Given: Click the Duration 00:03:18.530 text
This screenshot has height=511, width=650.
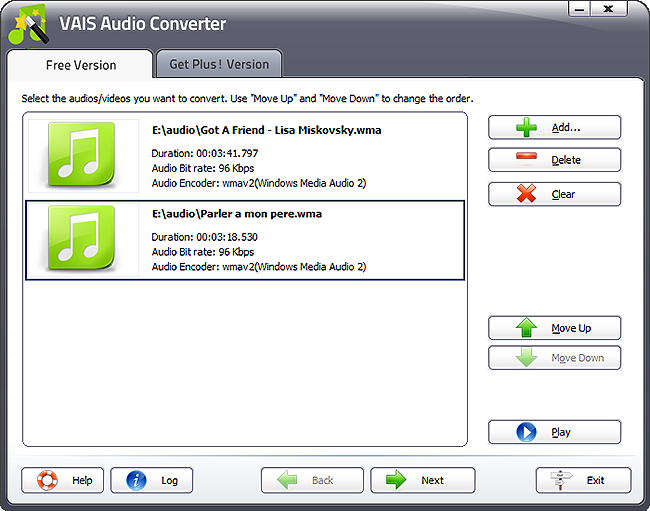Looking at the screenshot, I should (x=204, y=237).
